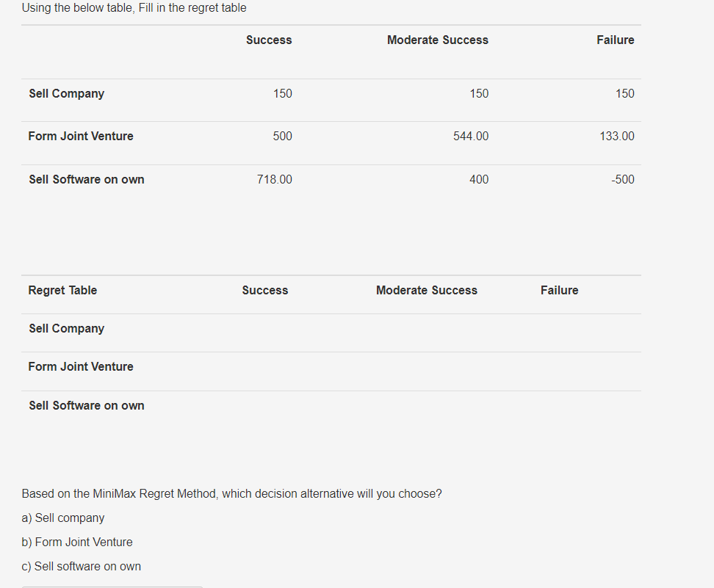Screen dimensions: 714x588
Task: Click the 718.00 payoff value
Action: (274, 180)
